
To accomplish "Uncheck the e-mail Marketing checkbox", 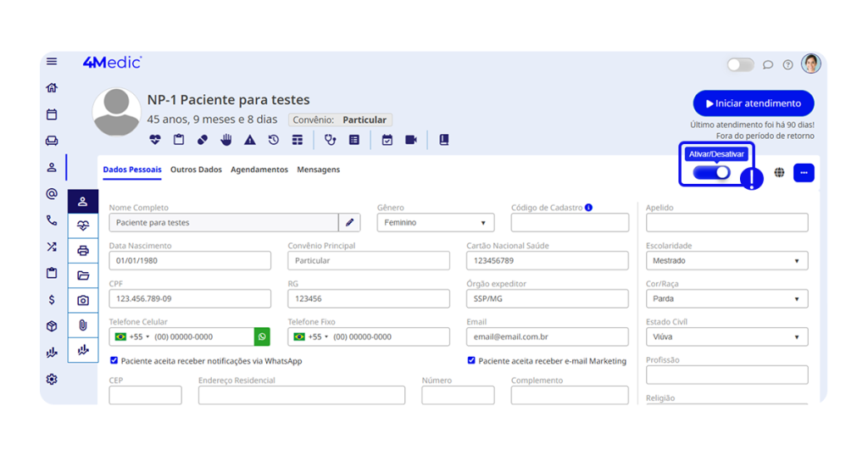I will 471,361.
